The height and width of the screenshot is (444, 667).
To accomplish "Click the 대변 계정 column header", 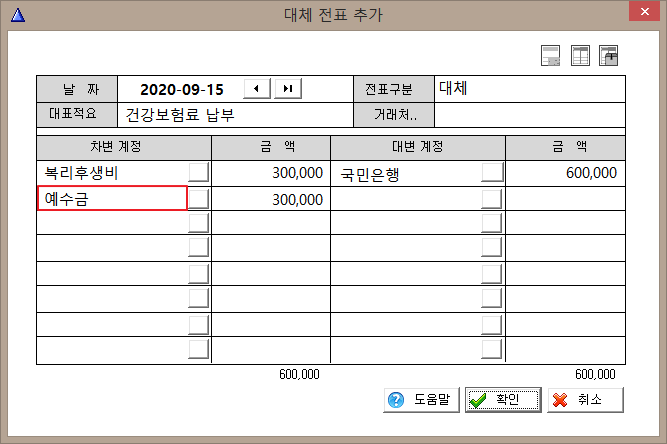I will point(418,147).
